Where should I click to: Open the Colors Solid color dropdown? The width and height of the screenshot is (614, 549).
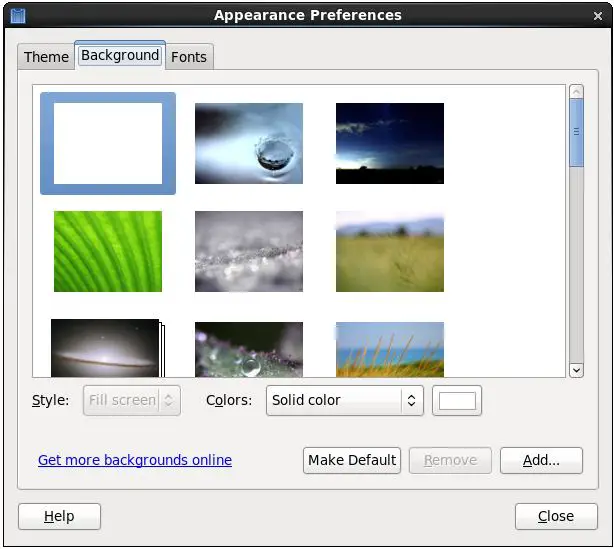click(345, 400)
